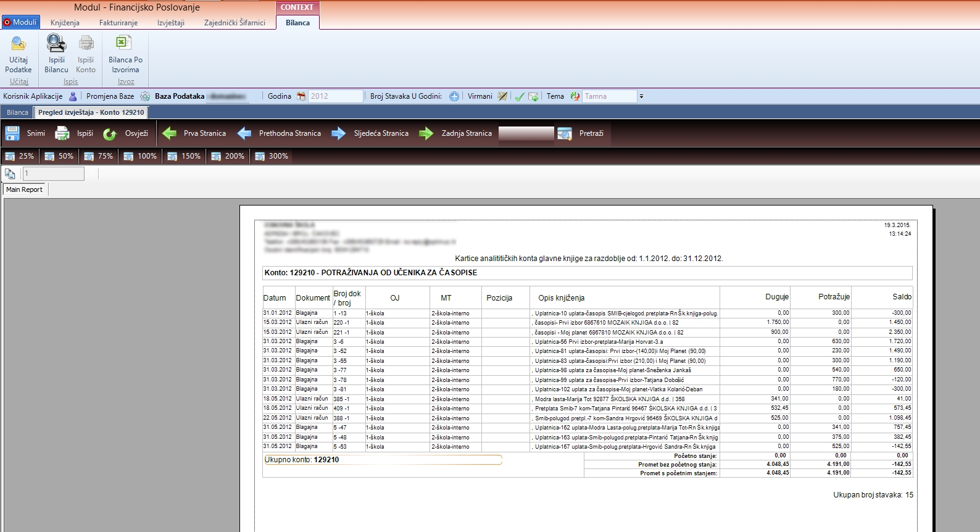Click plus icon beside Broj Stavaka

pyautogui.click(x=454, y=96)
